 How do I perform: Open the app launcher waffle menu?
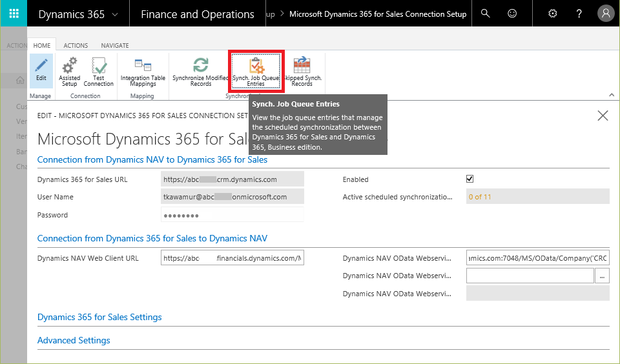pos(14,14)
